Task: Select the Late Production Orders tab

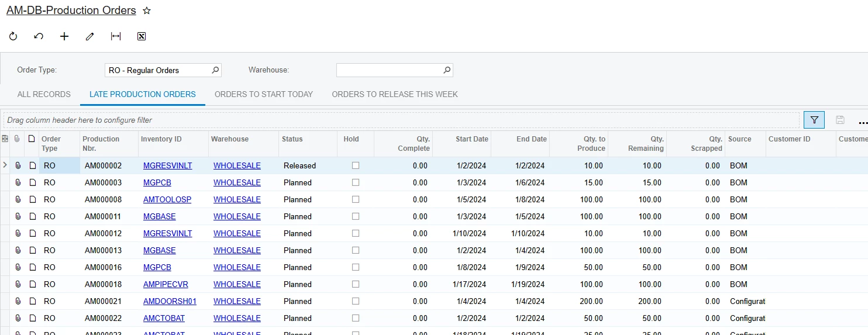Action: tap(143, 94)
